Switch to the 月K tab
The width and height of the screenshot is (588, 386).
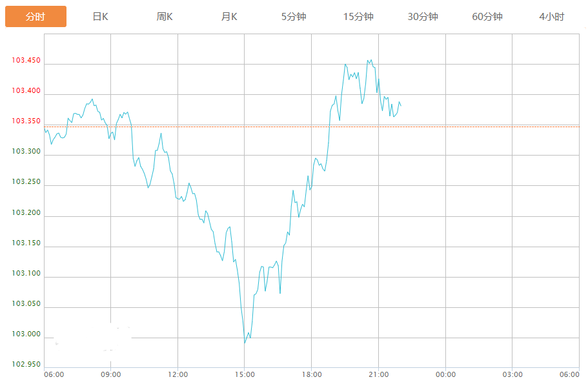point(229,17)
